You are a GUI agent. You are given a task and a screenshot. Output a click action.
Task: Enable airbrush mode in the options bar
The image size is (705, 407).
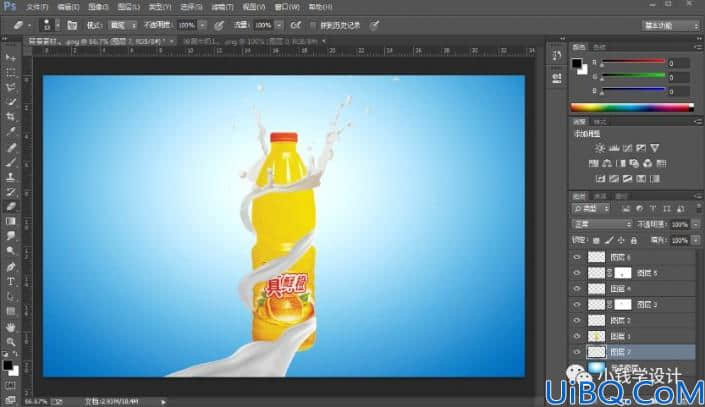click(295, 26)
